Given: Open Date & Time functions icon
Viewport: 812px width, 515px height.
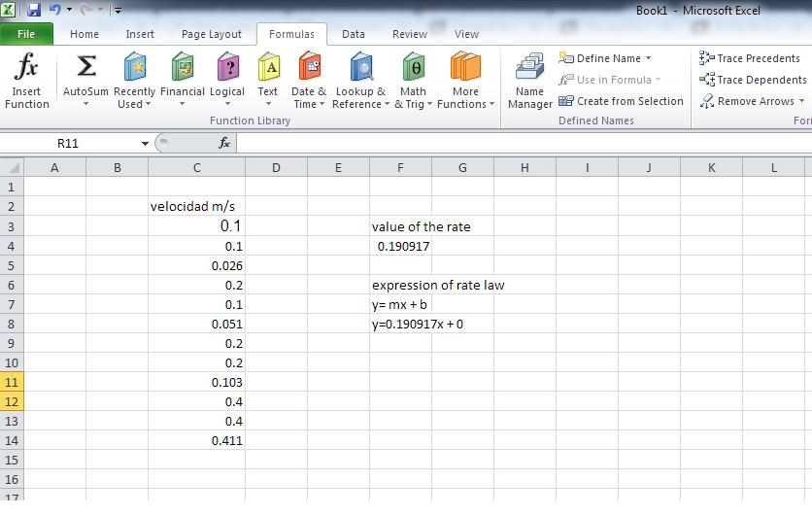Looking at the screenshot, I should pos(309,66).
